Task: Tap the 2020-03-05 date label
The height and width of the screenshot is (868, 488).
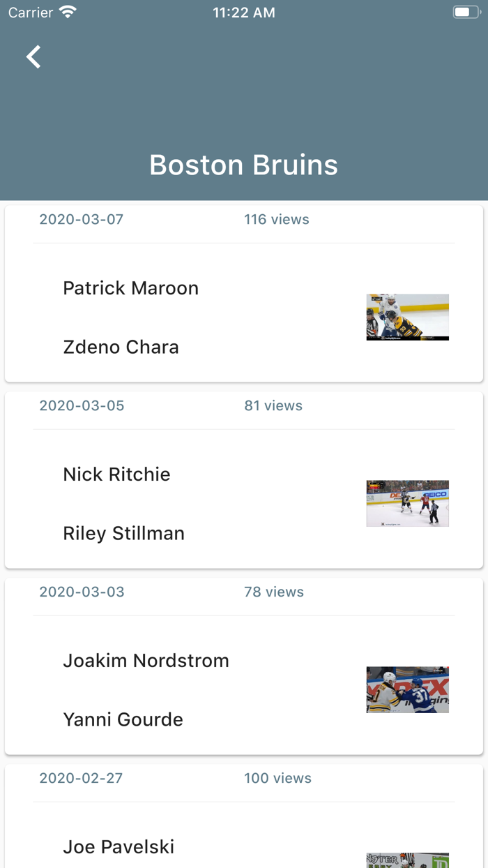Action: pyautogui.click(x=81, y=405)
